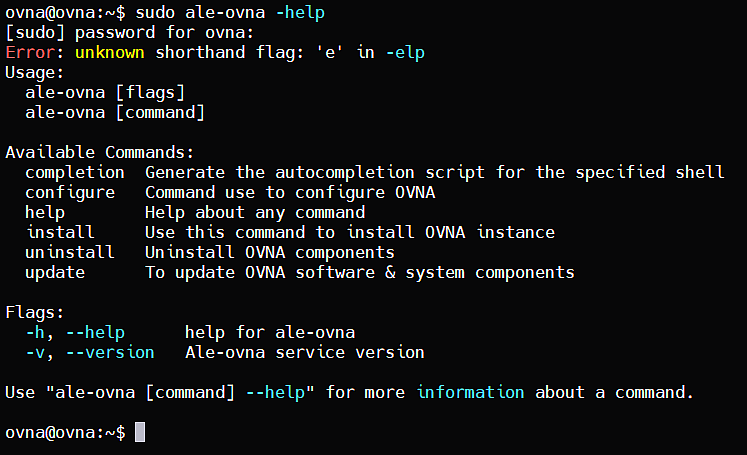Click the 'ale-ovna [command]' usage line
The height and width of the screenshot is (455, 747).
coord(115,112)
